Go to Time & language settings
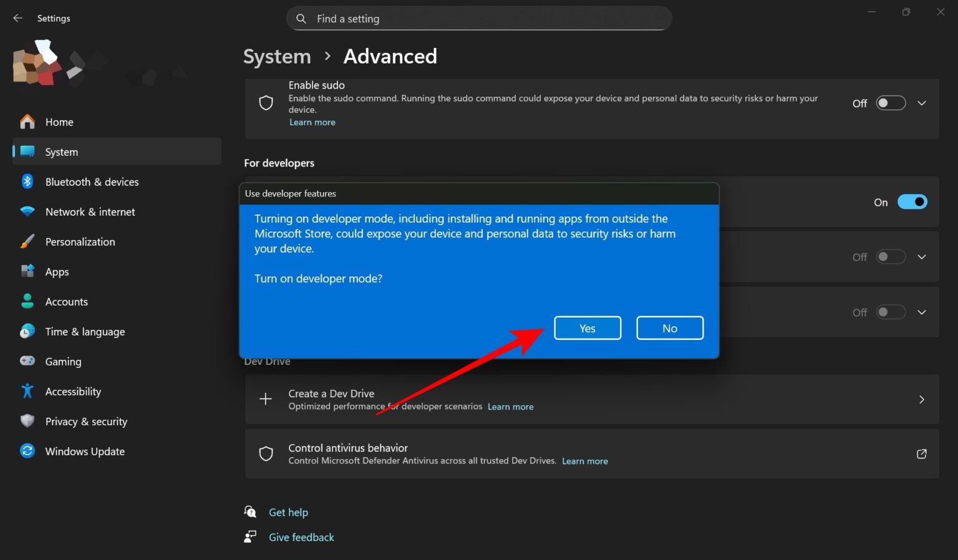Viewport: 958px width, 560px height. click(117, 331)
